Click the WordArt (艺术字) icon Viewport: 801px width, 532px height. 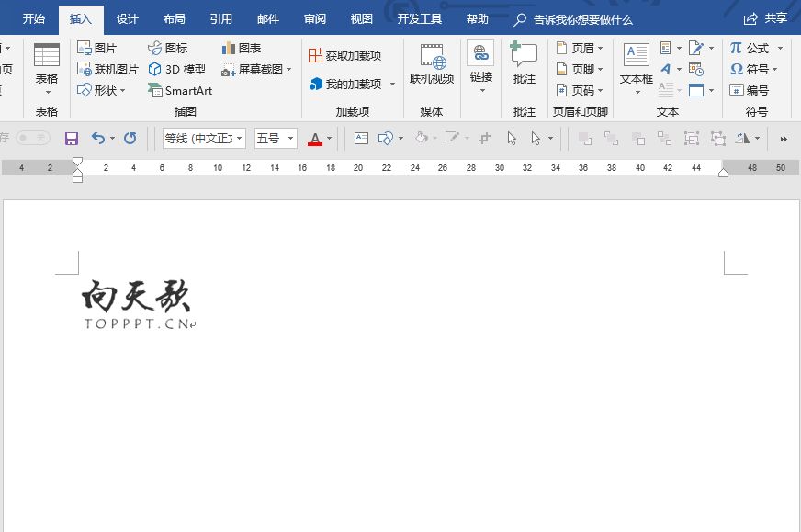[x=666, y=69]
